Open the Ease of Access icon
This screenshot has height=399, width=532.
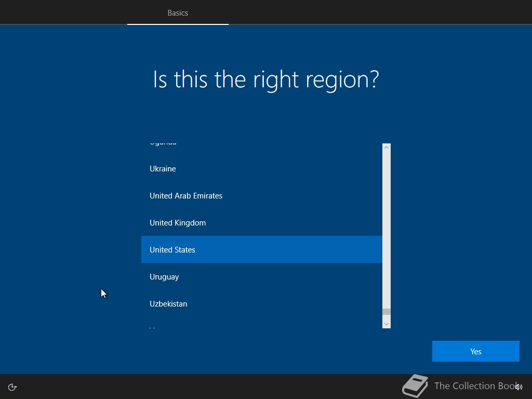(12, 387)
